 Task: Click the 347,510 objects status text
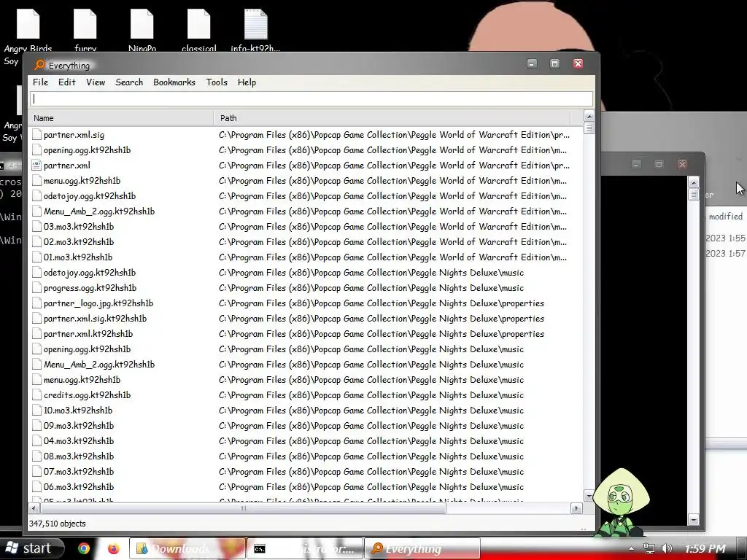(58, 524)
